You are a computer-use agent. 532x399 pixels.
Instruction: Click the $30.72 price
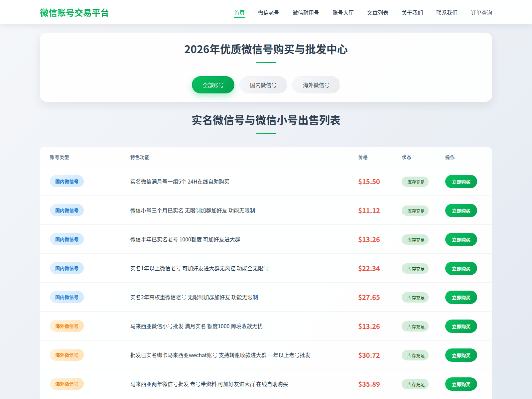(x=369, y=355)
